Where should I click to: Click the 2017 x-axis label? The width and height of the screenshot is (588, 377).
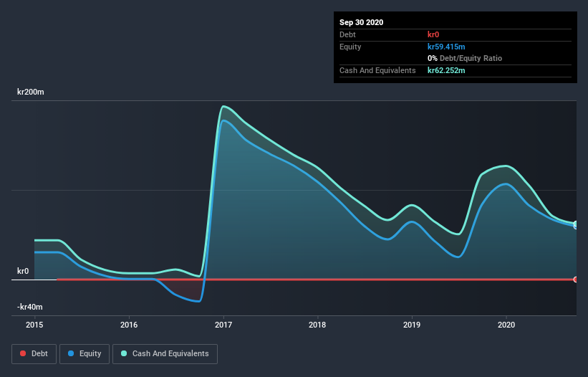pyautogui.click(x=223, y=325)
